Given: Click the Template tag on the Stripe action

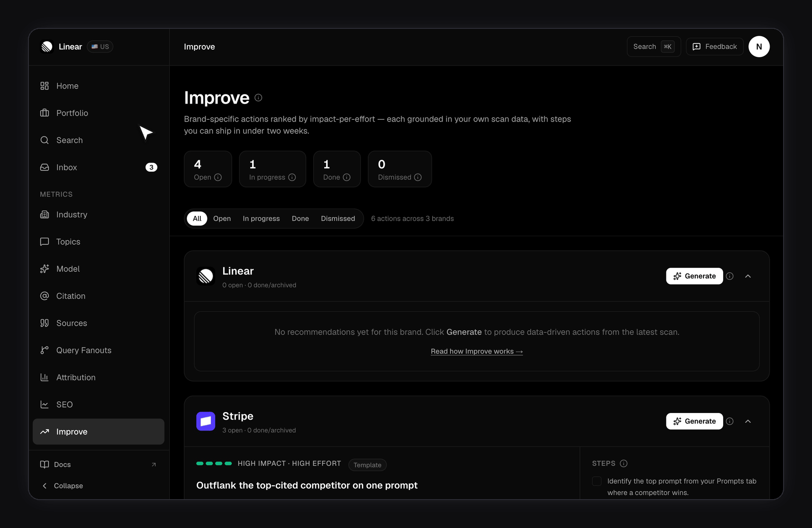Looking at the screenshot, I should pos(367,465).
